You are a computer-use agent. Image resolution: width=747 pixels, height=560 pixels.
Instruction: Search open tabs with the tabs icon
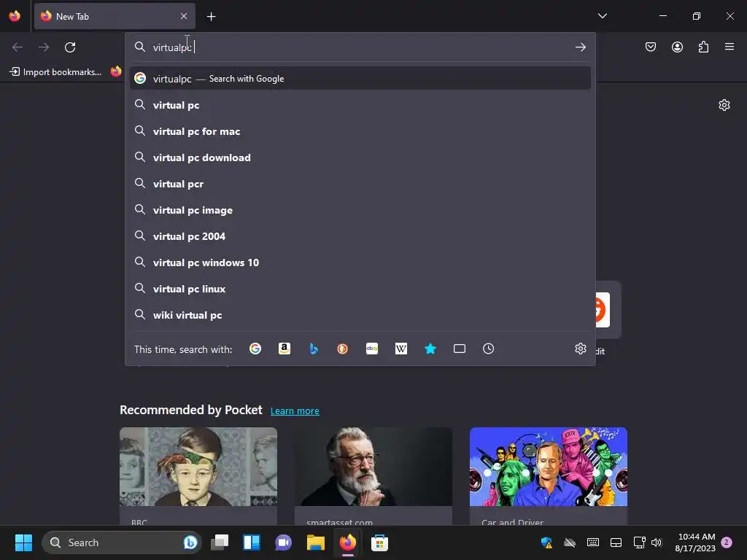coord(460,349)
